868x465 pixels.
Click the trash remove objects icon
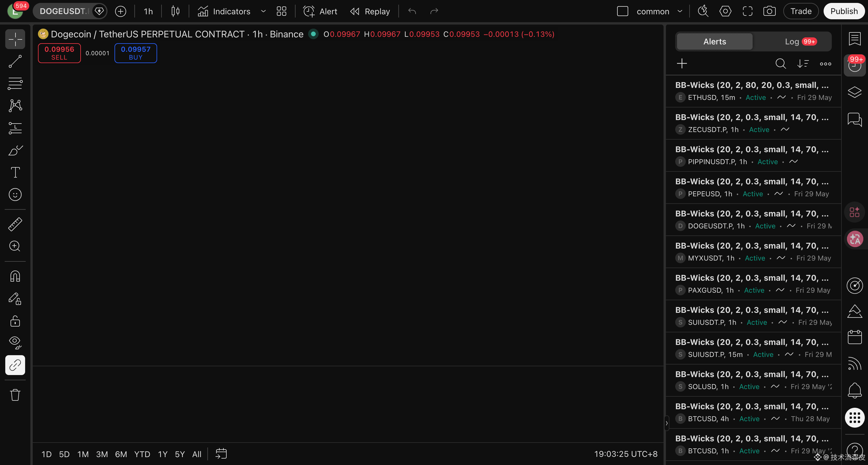click(15, 395)
